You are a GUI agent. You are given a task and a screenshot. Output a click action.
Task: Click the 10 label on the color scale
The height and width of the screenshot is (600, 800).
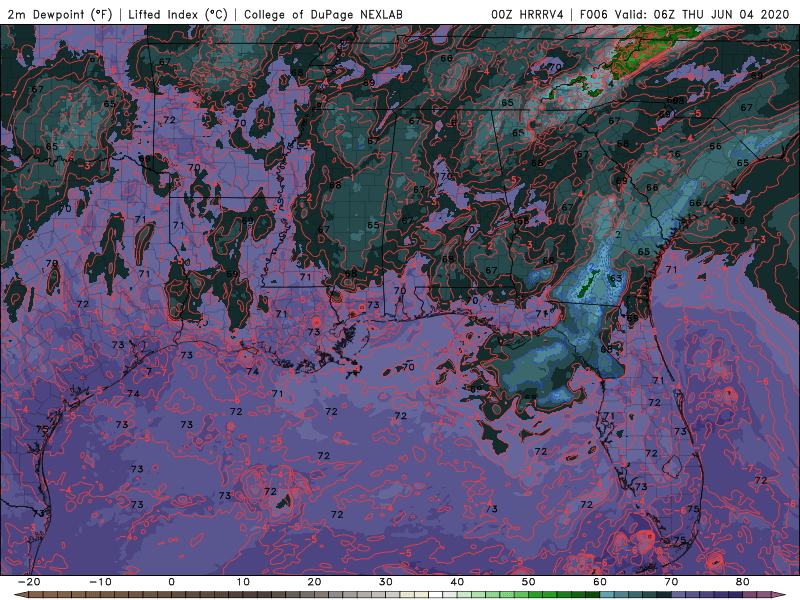pyautogui.click(x=243, y=582)
